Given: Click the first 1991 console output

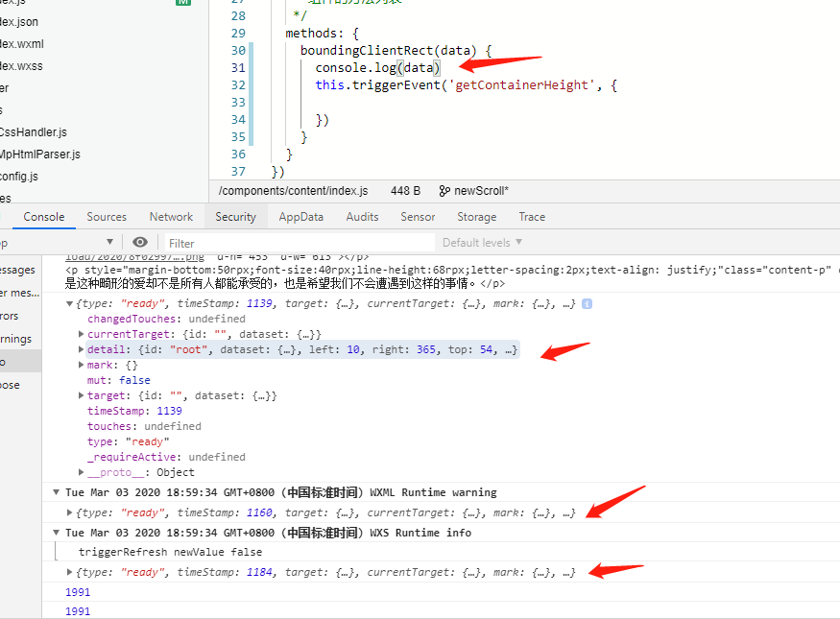Looking at the screenshot, I should (x=78, y=592).
